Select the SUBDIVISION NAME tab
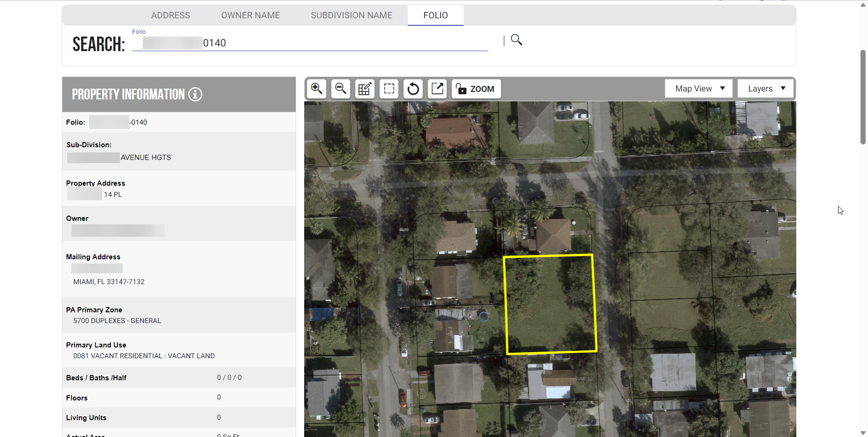The height and width of the screenshot is (437, 868). 352,15
